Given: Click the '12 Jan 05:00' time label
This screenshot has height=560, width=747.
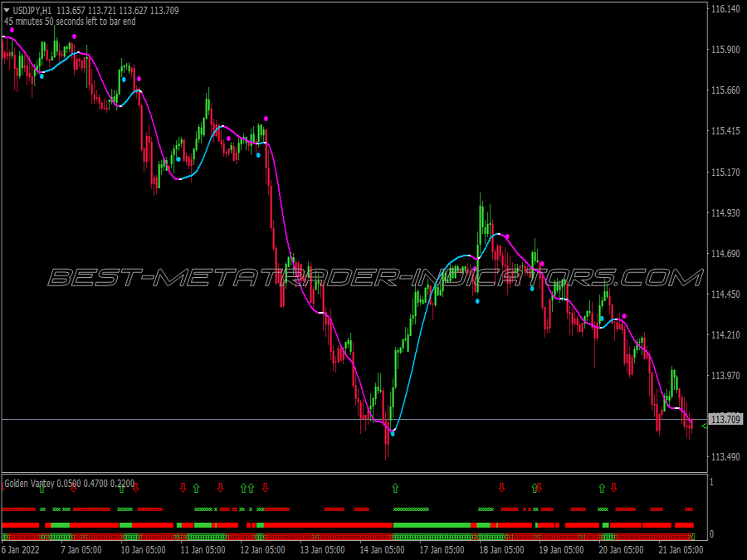Looking at the screenshot, I should pos(262,550).
